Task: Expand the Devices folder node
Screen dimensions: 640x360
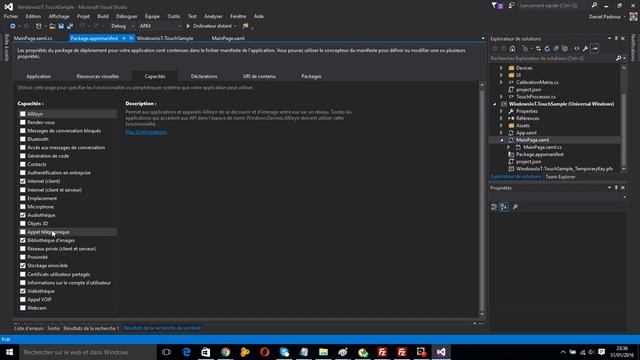Action: click(x=501, y=68)
